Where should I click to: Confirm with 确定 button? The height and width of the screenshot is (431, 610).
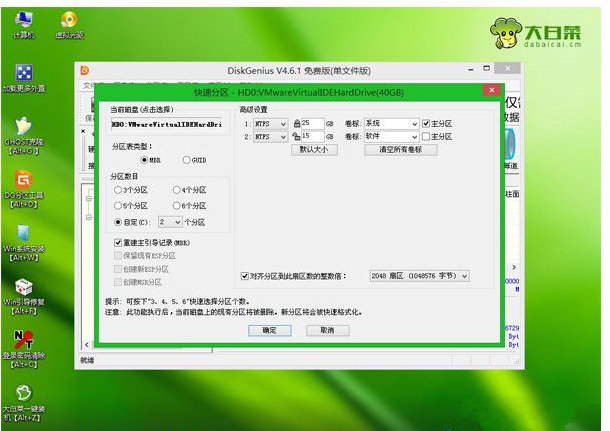pyautogui.click(x=270, y=330)
